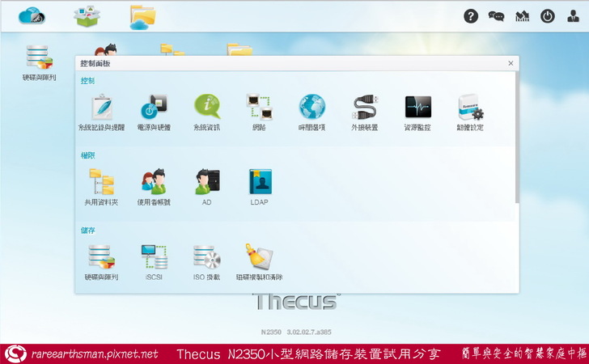Open 韌體設定 firmware icon
The height and width of the screenshot is (364, 589).
point(470,112)
